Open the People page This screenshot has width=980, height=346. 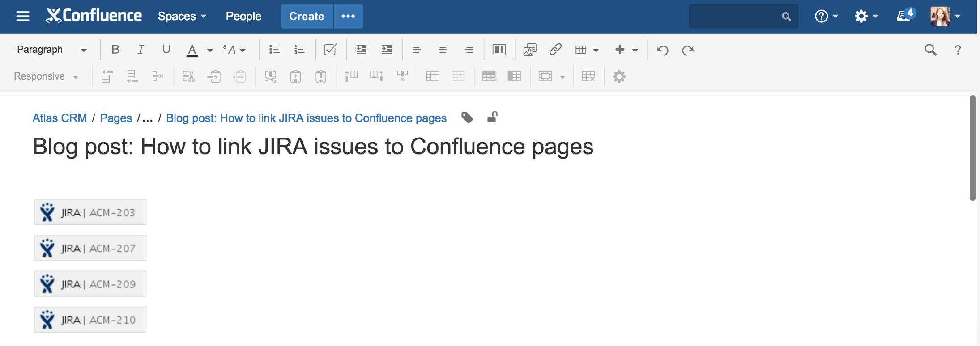243,17
